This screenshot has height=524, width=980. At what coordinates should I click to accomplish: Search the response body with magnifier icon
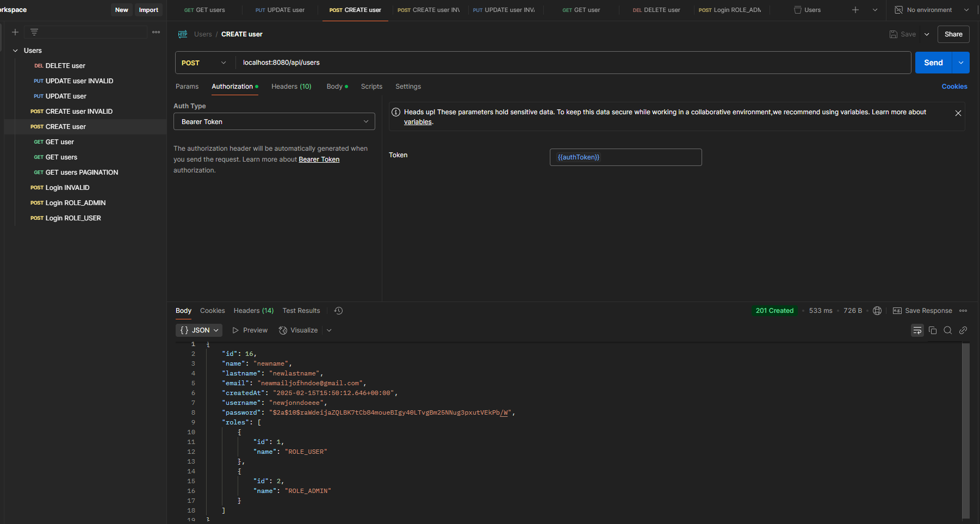948,330
